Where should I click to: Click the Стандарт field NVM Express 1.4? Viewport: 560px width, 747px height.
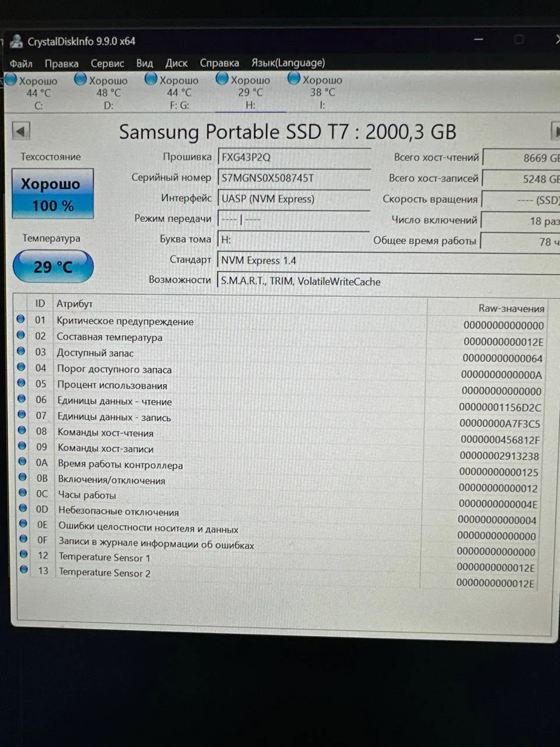[388, 260]
